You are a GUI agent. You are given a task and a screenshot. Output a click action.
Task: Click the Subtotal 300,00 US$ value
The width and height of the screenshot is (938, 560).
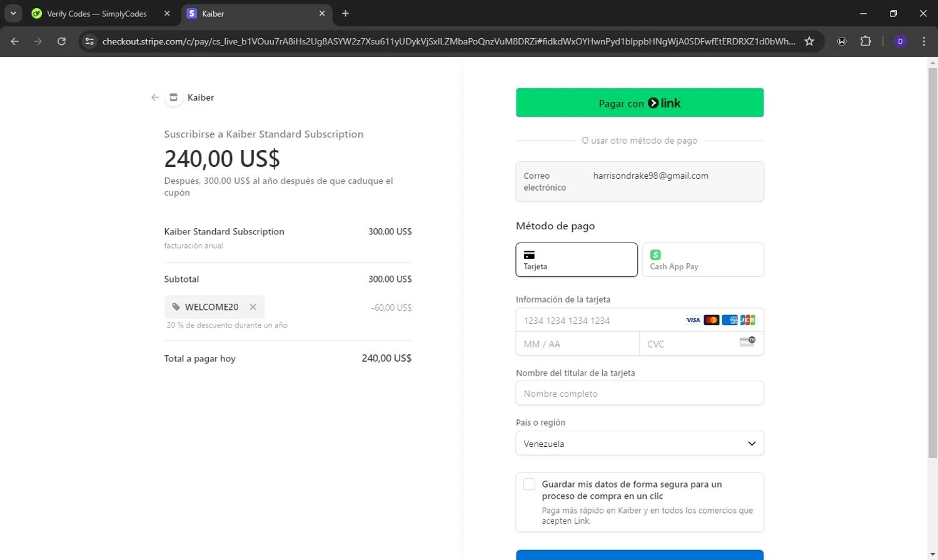pos(390,279)
